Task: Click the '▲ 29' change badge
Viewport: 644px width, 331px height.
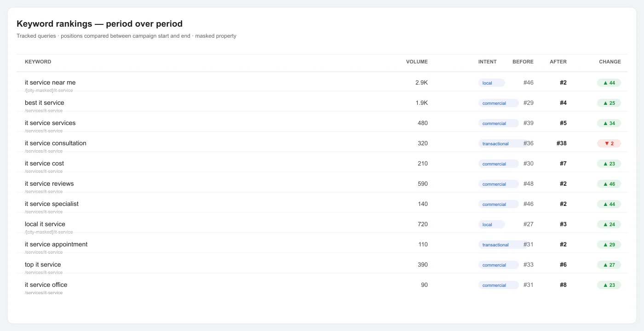Action: pyautogui.click(x=609, y=245)
